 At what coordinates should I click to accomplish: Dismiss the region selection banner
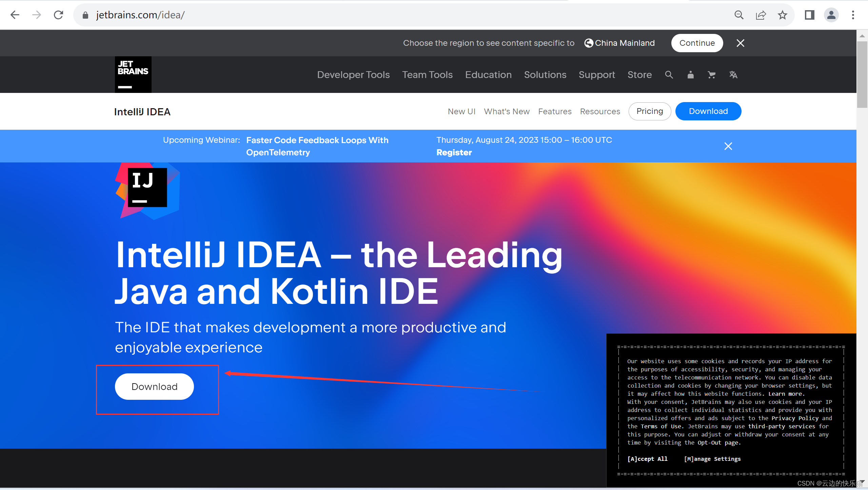click(741, 43)
